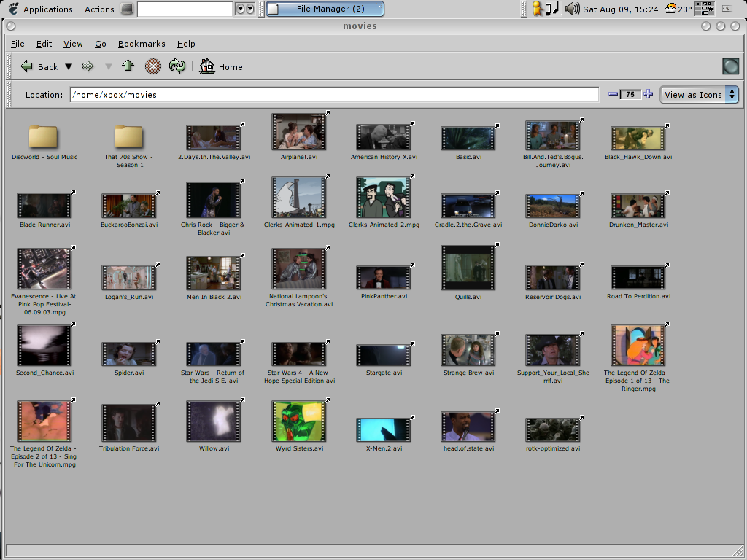Select the Men In Black 2.avi icon
Image resolution: width=747 pixels, height=560 pixels.
[214, 273]
